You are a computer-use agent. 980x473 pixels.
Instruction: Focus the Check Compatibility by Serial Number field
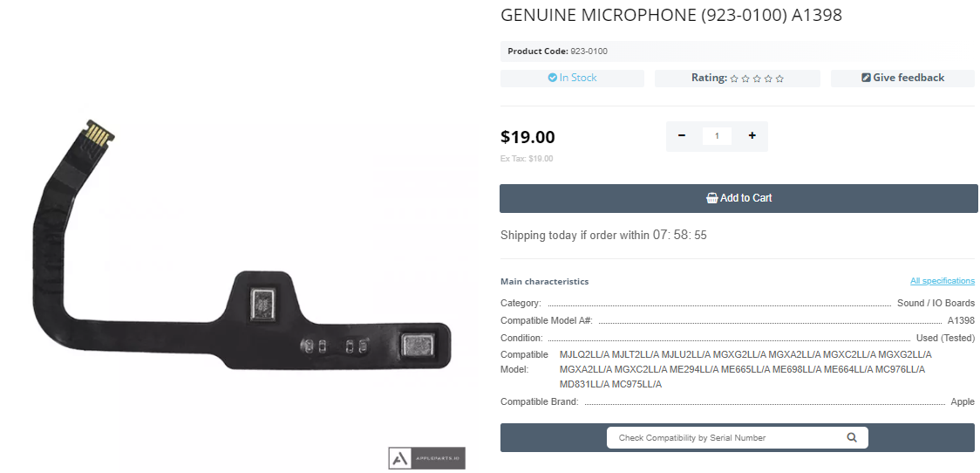point(724,437)
